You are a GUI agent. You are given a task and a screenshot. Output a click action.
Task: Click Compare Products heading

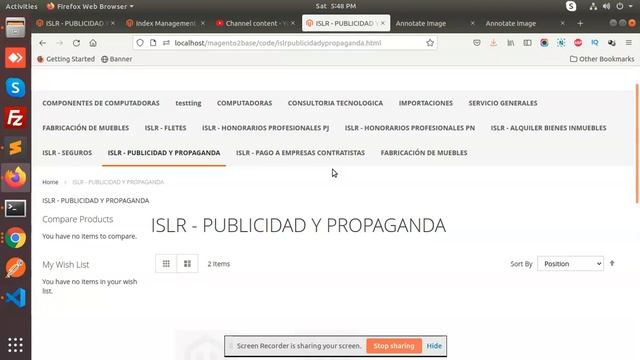[x=78, y=219]
